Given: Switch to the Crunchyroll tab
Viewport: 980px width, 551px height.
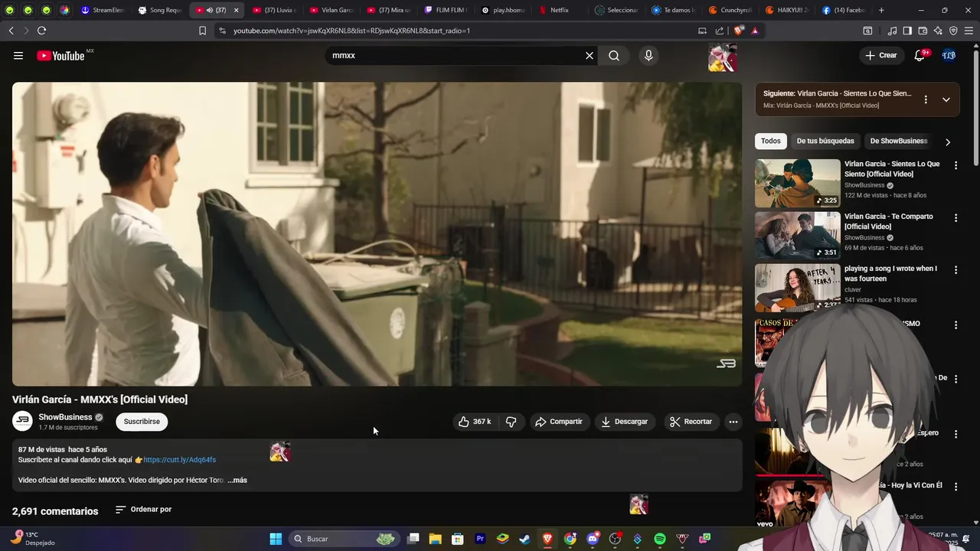Looking at the screenshot, I should click(x=730, y=10).
